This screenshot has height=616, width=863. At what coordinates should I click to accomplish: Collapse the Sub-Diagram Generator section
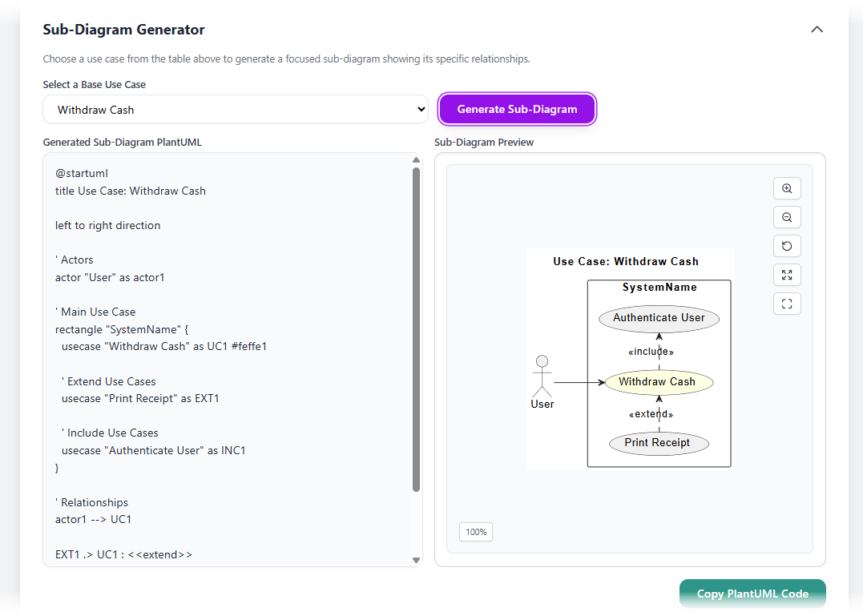coord(817,28)
